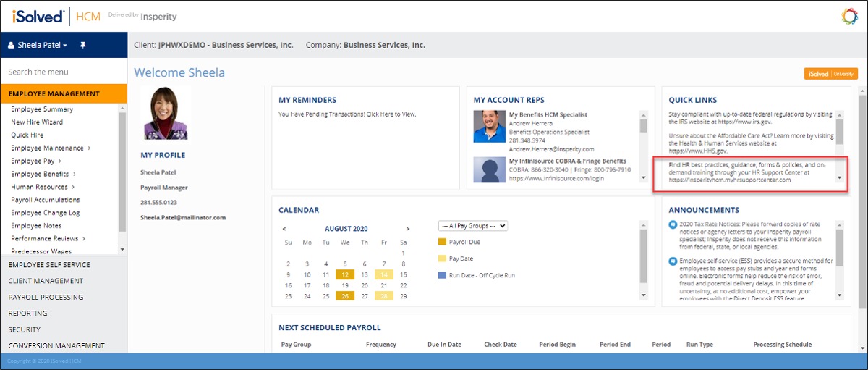868x370 pixels.
Task: Open Employee Notes
Action: [36, 226]
